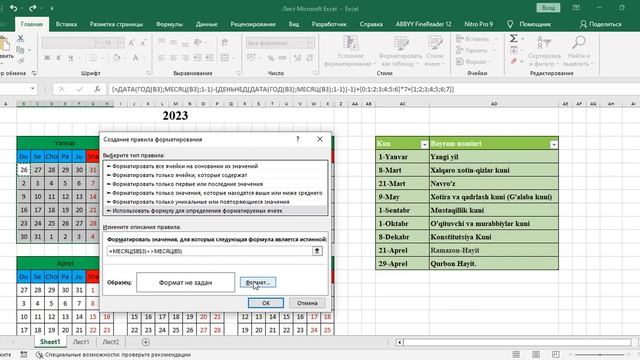Viewport: 640px width, 360px height.
Task: Add a new sheet with plus icon
Action: coord(146,342)
